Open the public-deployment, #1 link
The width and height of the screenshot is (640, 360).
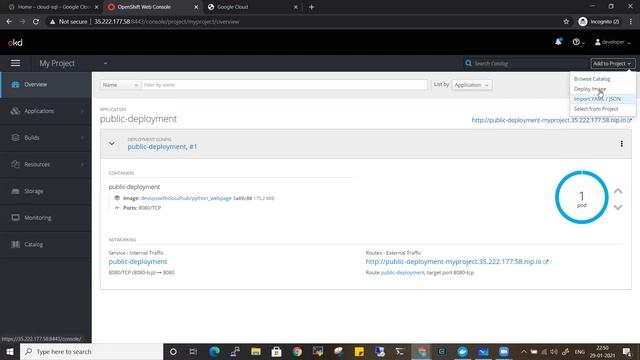pos(162,147)
